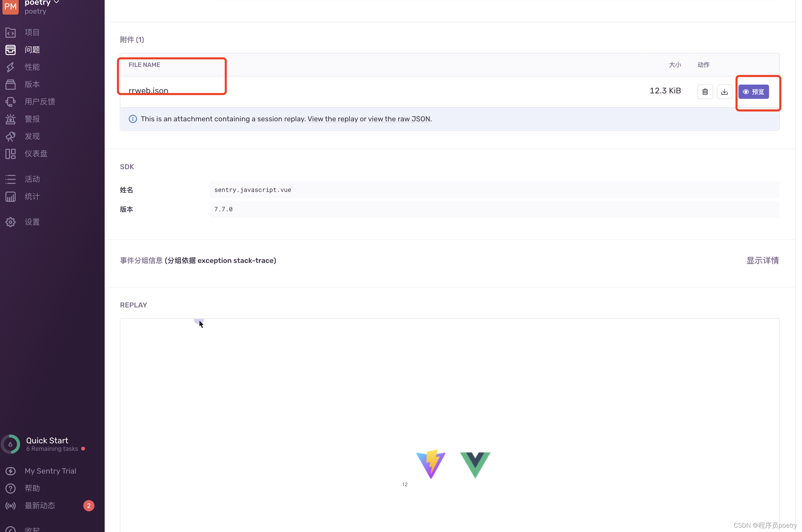Open the 版本 releases sidebar item
The image size is (802, 532).
coord(32,84)
